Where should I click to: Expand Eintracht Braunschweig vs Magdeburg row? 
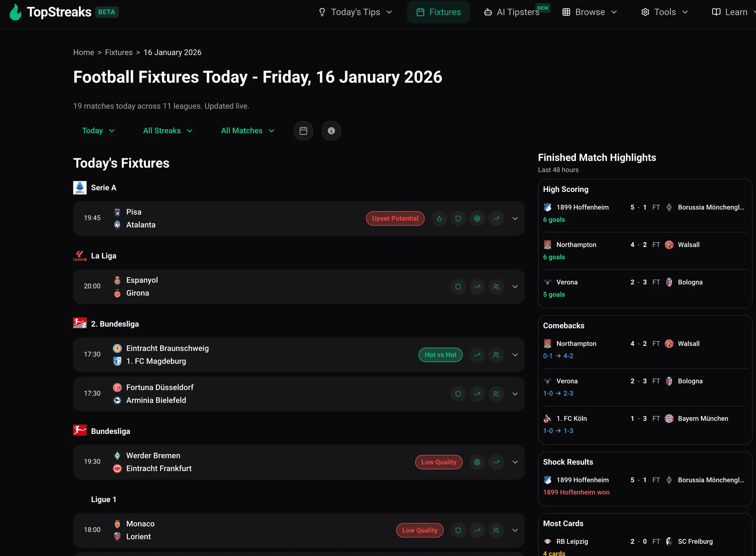(x=515, y=355)
